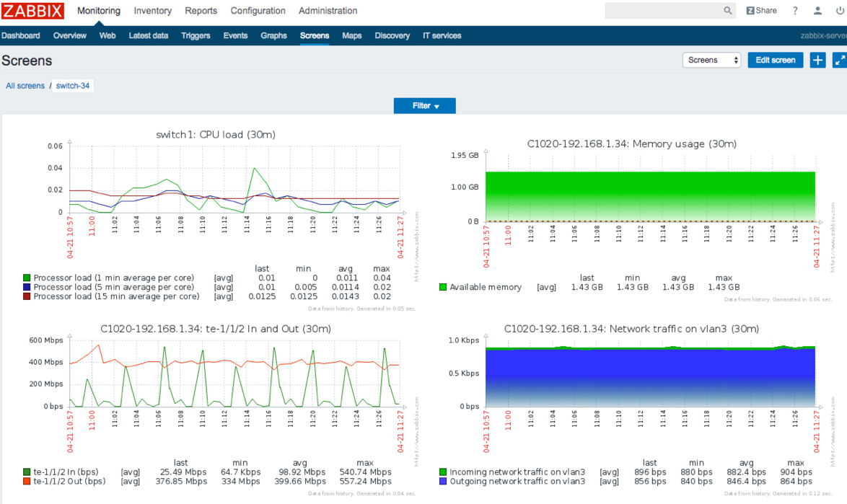This screenshot has width=847, height=504.
Task: Switch to the Latest data tab
Action: coord(149,35)
